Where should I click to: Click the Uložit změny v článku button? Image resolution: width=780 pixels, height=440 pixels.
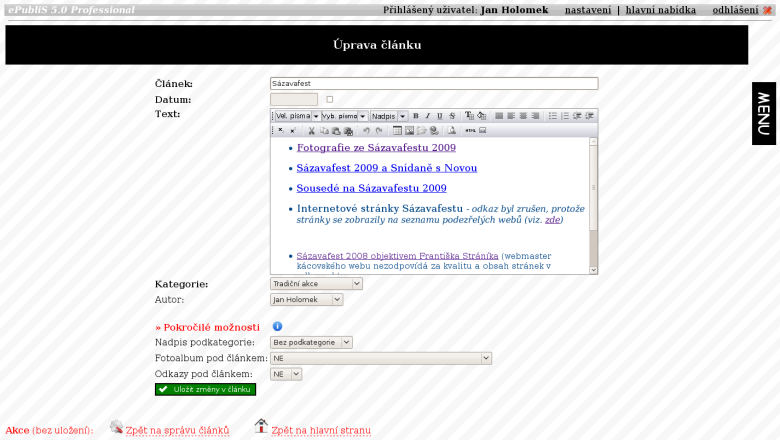coord(205,389)
